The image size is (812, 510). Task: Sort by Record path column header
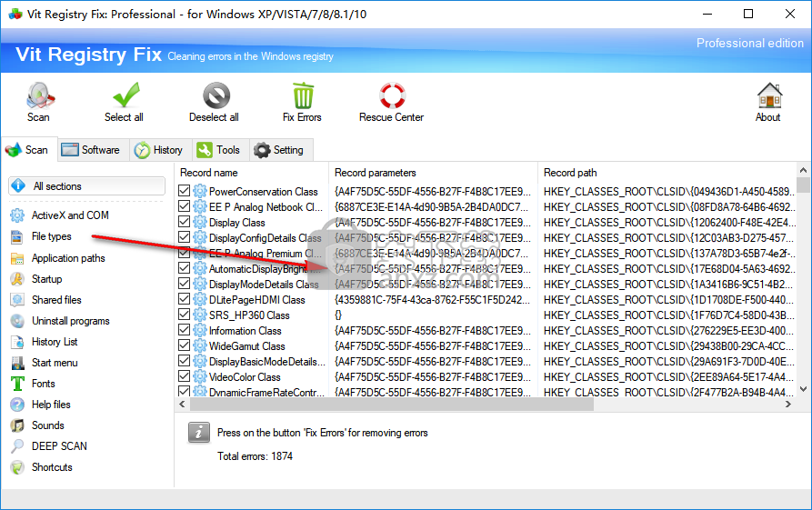click(x=667, y=173)
